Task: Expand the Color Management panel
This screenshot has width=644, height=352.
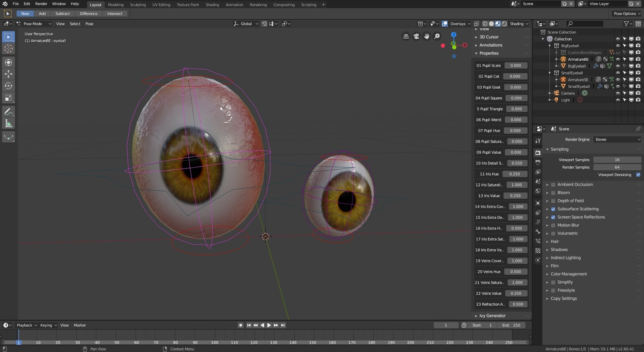Action: pos(568,274)
